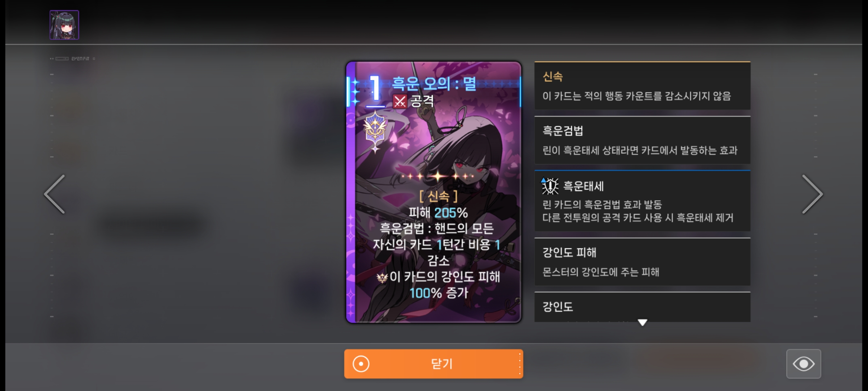Select the 흑운검법 keyword entry
868x391 pixels.
point(642,140)
